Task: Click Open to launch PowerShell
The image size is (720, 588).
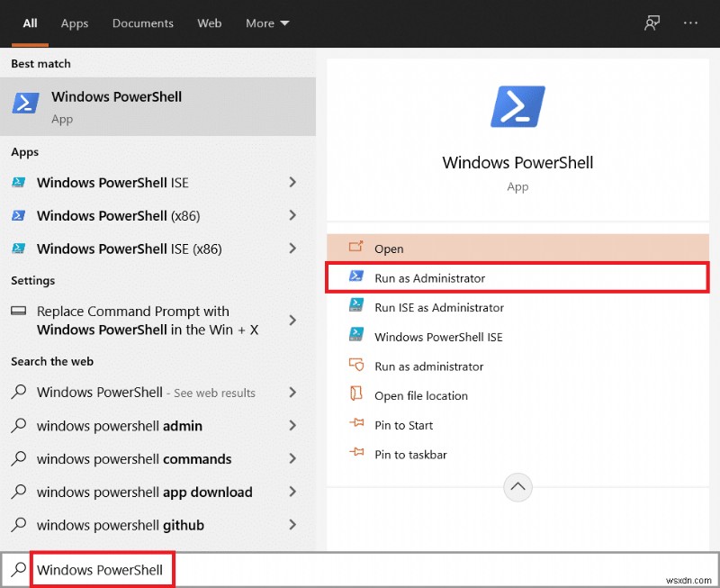Action: pos(388,249)
